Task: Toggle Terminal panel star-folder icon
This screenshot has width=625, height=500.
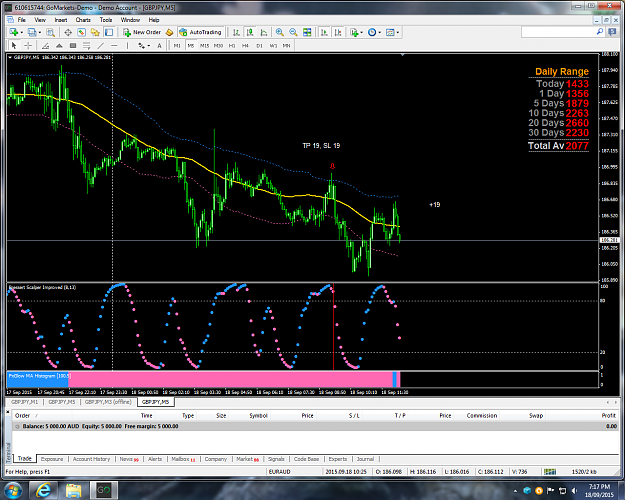Action: [95, 32]
